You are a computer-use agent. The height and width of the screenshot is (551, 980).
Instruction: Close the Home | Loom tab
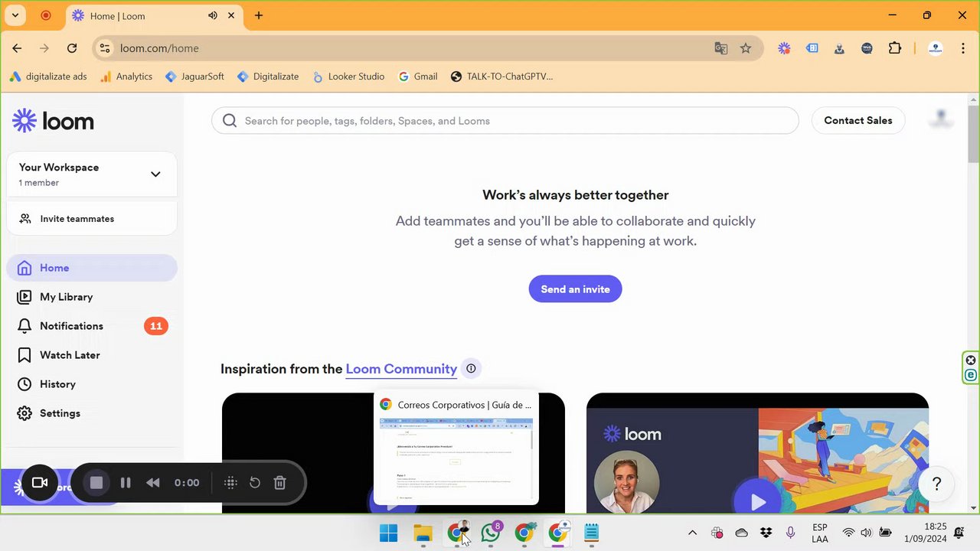pyautogui.click(x=231, y=15)
